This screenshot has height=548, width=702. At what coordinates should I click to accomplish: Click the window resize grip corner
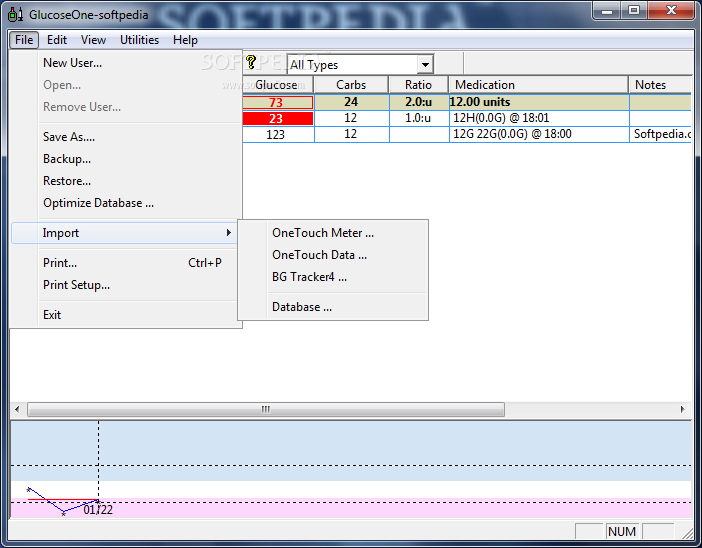pos(688,533)
